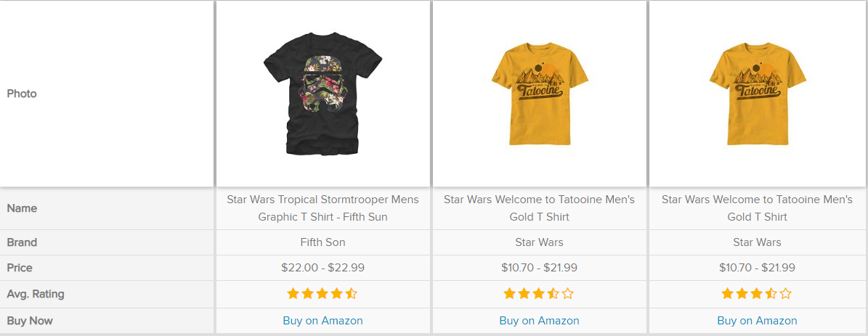The width and height of the screenshot is (868, 336).
Task: Click the Avg. Rating row label
Action: [x=36, y=294]
